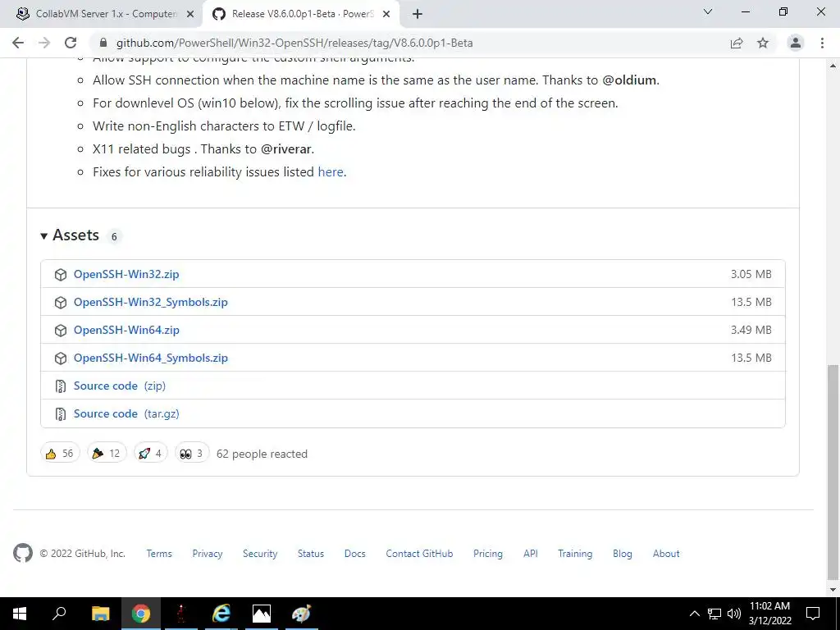Download OpenSSH-Win64.zip

click(126, 330)
